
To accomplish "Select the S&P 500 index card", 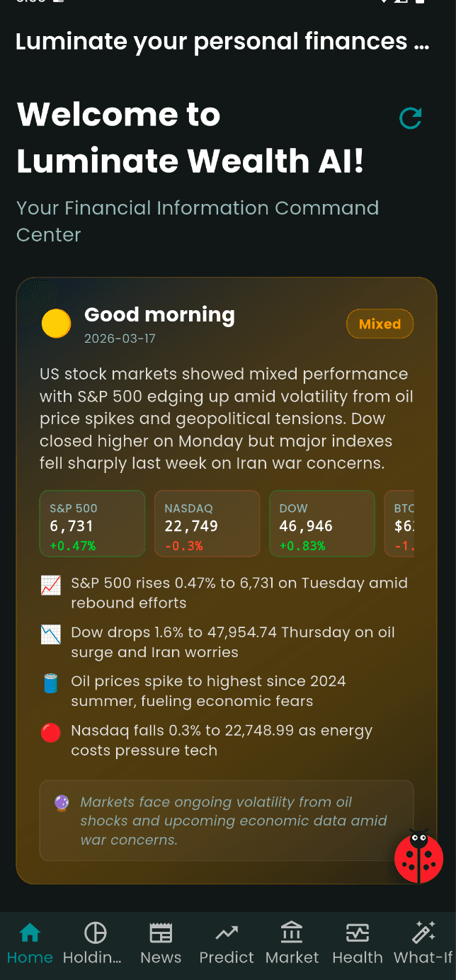I will tap(92, 523).
